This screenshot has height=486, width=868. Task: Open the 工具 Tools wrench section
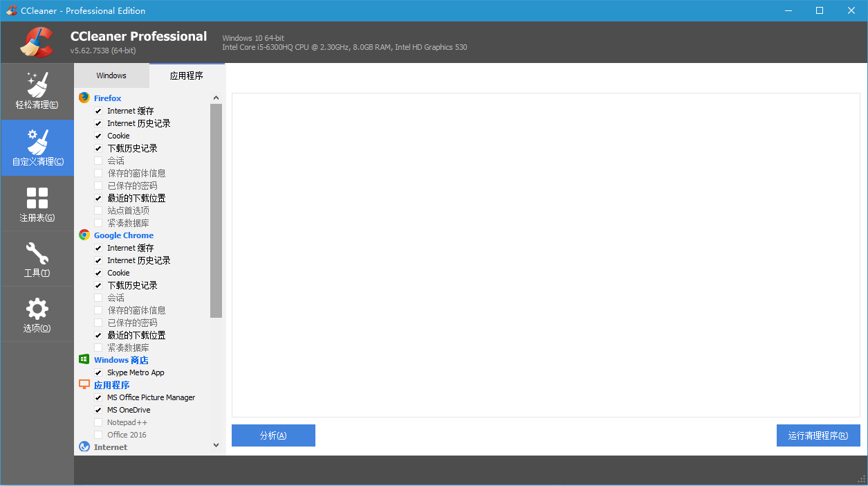37,259
